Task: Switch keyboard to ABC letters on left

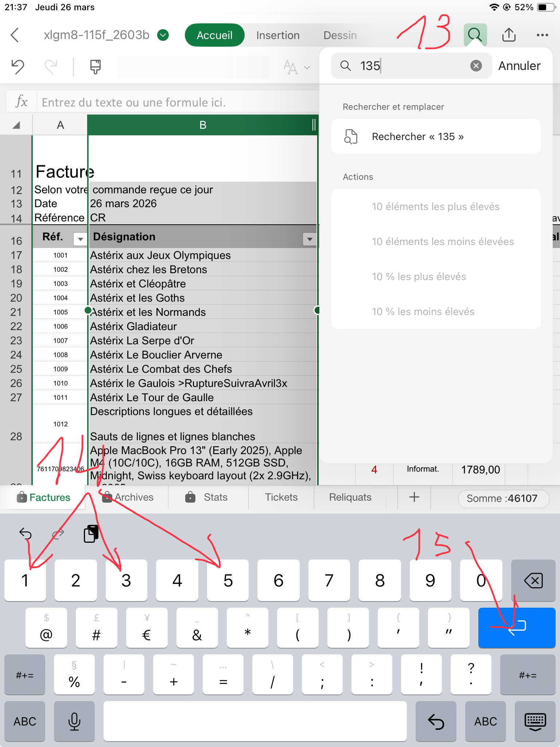Action: pyautogui.click(x=25, y=721)
